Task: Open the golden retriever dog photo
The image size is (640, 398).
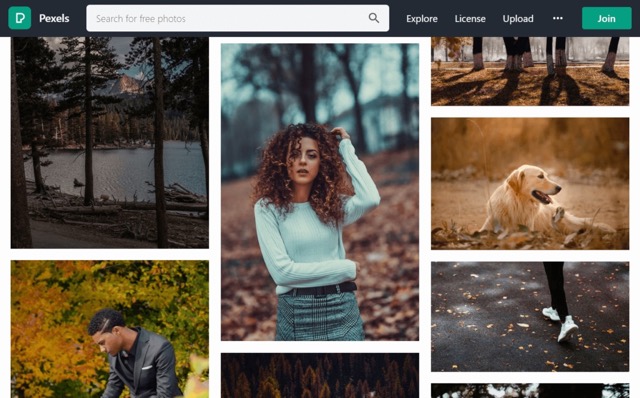Action: pyautogui.click(x=530, y=184)
